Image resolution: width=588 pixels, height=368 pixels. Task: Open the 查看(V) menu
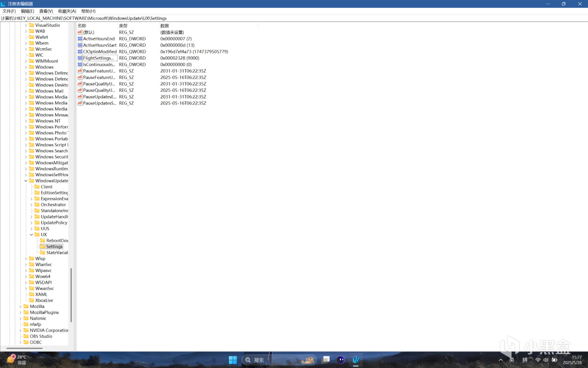click(x=46, y=11)
